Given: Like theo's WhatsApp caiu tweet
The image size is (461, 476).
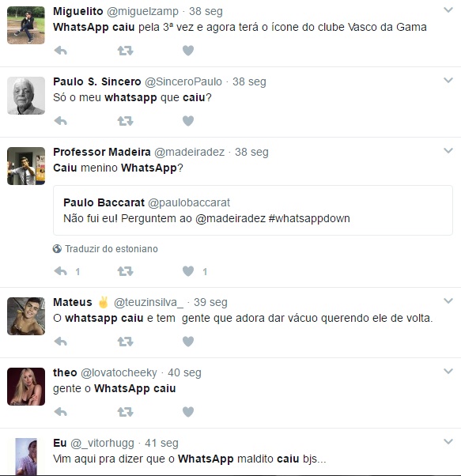Looking at the screenshot, I should point(188,412).
